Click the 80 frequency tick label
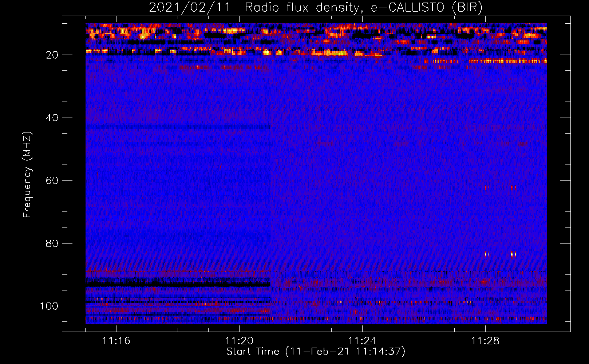Viewport: 589px width, 364px height. (52, 243)
